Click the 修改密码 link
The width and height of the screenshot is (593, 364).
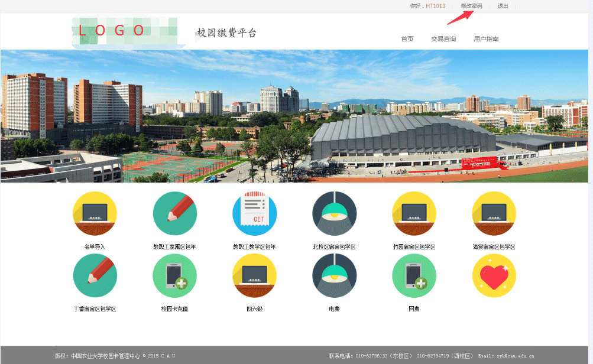point(471,6)
